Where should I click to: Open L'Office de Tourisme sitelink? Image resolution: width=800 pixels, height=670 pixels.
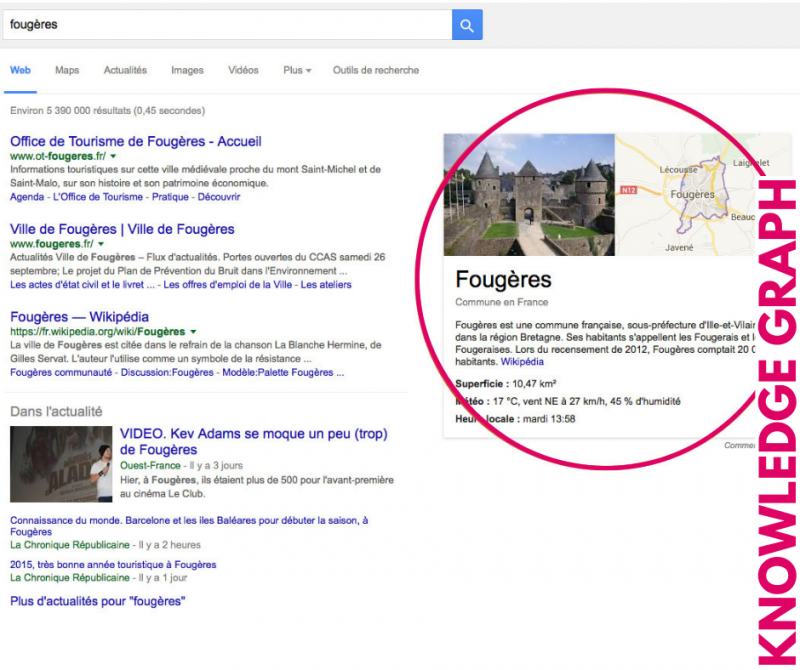pos(98,197)
